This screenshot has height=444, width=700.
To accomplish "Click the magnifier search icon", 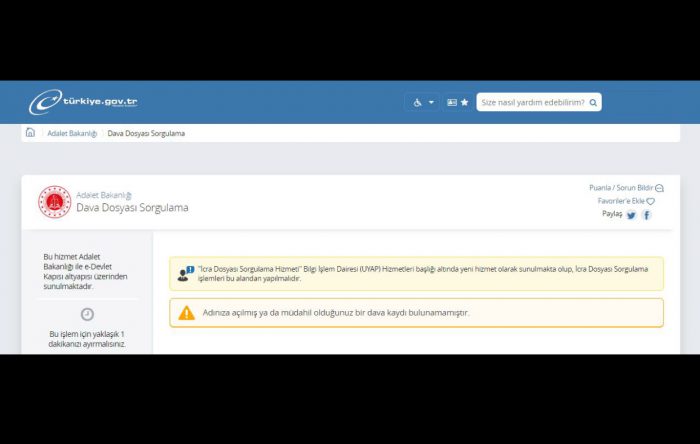I will tap(593, 103).
